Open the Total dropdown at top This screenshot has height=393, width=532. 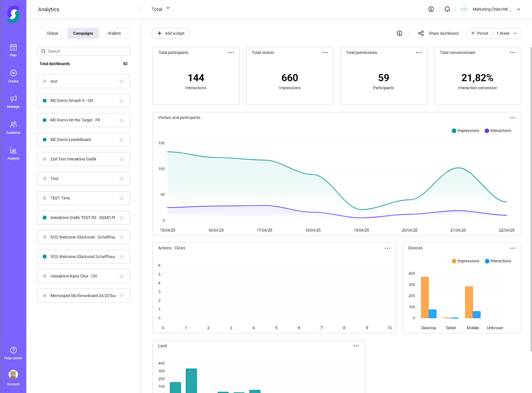click(x=160, y=9)
